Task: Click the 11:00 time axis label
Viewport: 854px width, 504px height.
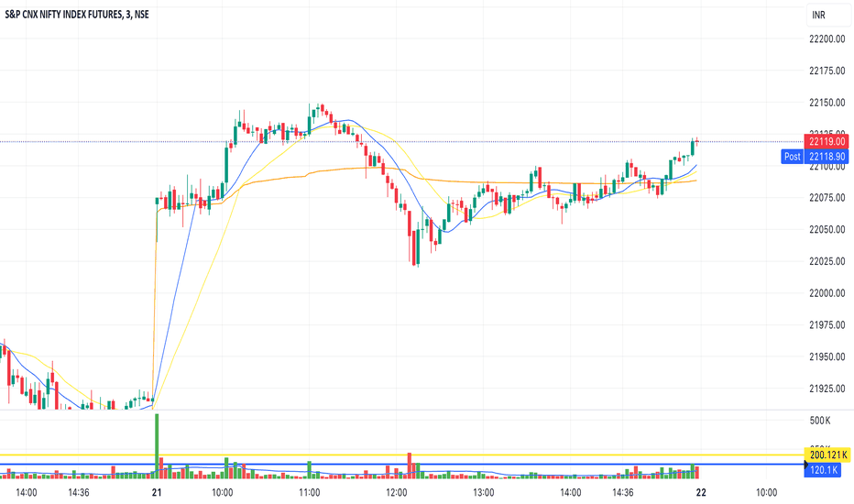Action: pos(310,493)
